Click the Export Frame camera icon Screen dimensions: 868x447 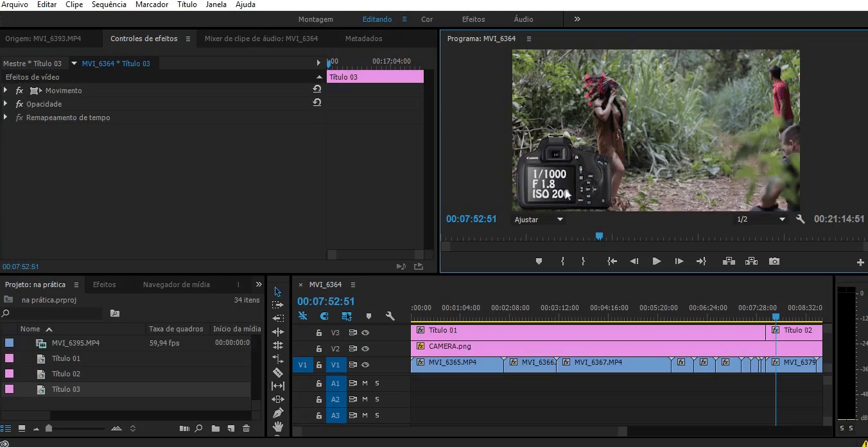point(774,261)
